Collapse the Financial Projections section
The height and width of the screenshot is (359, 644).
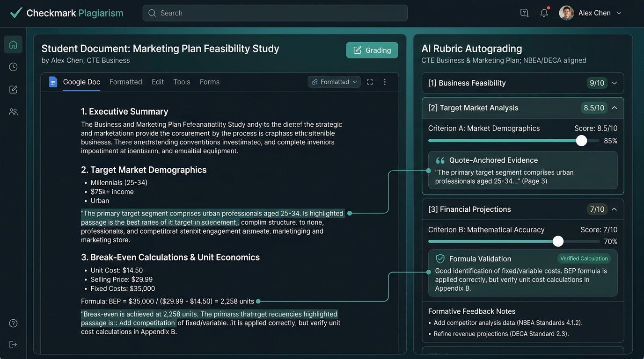(615, 209)
